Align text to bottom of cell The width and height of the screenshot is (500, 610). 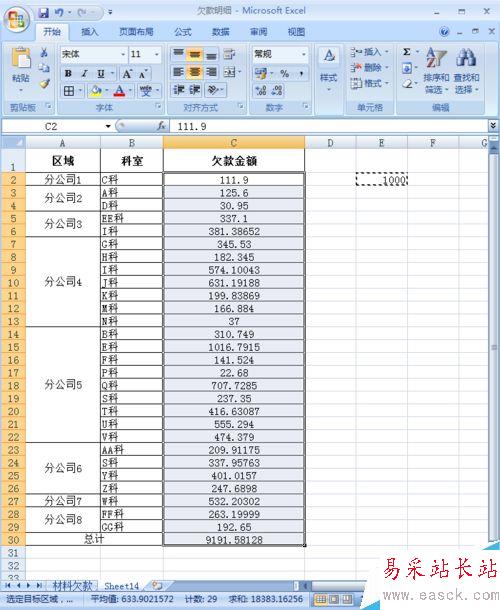pos(211,54)
